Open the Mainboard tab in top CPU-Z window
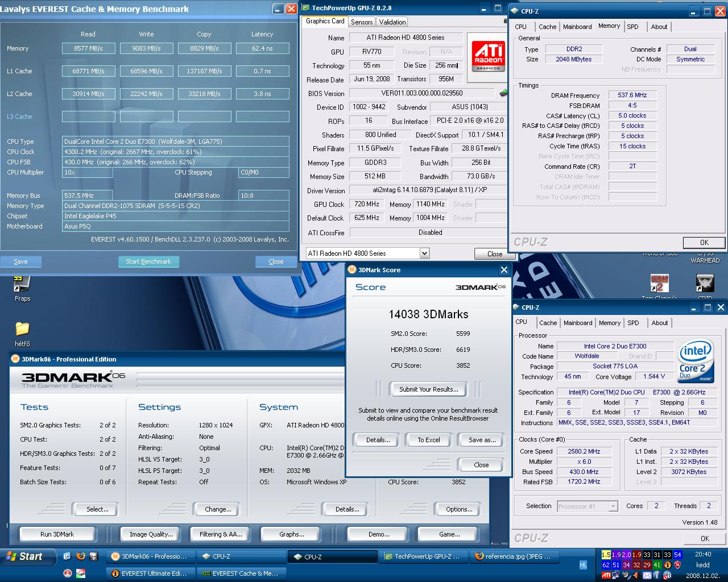 coord(577,27)
